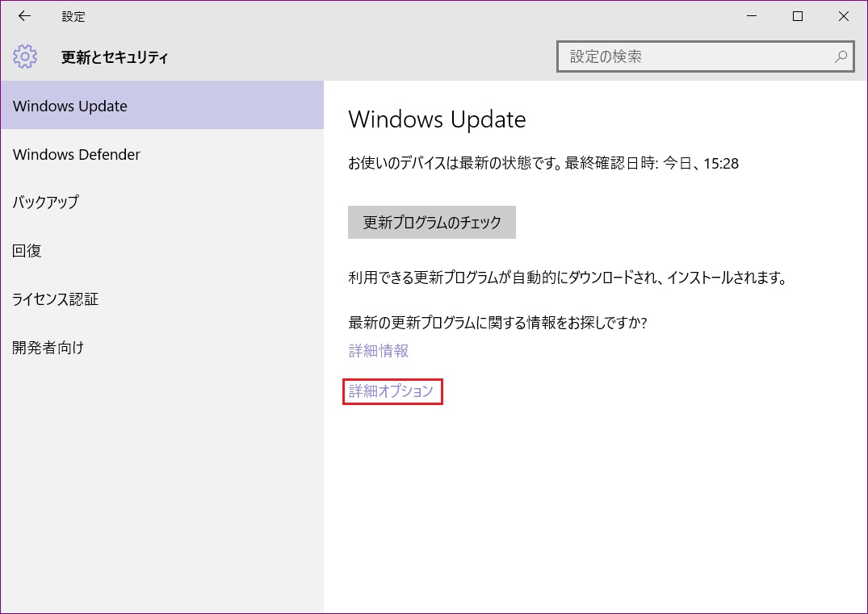Go back using the arrow icon
The width and height of the screenshot is (868, 614).
point(24,16)
